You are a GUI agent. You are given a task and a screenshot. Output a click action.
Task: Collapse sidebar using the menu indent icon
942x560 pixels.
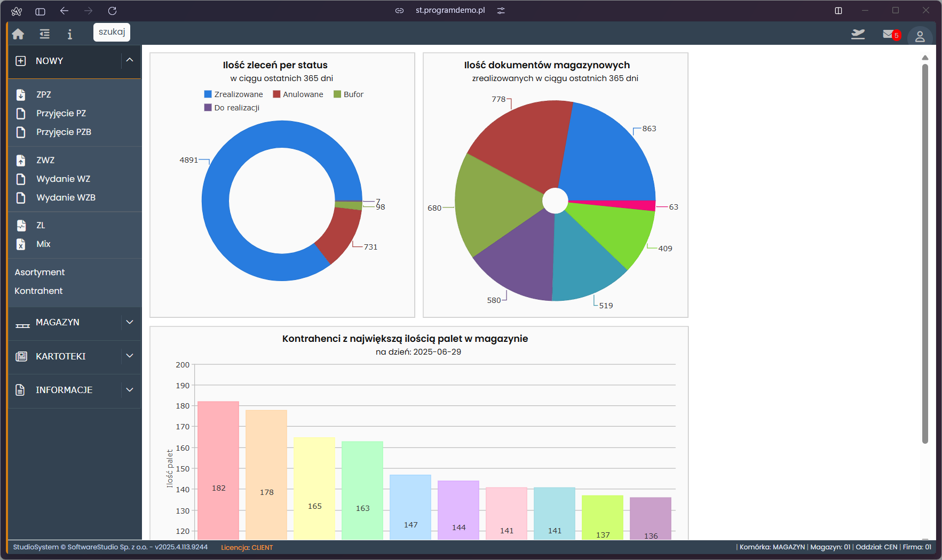tap(45, 34)
